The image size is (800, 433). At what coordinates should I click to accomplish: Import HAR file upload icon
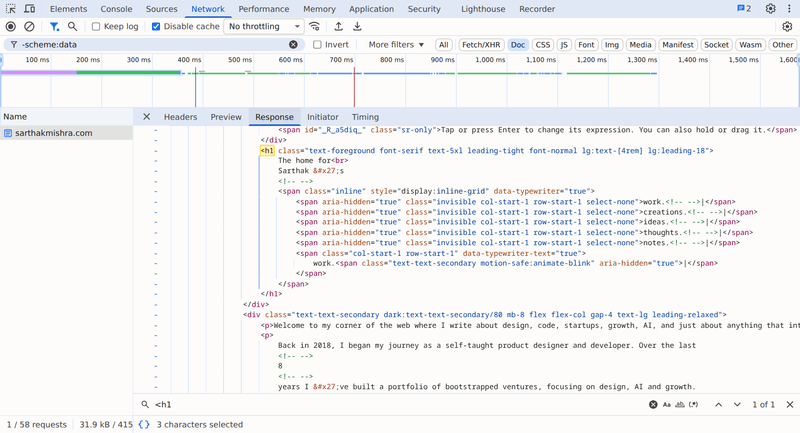tap(338, 27)
